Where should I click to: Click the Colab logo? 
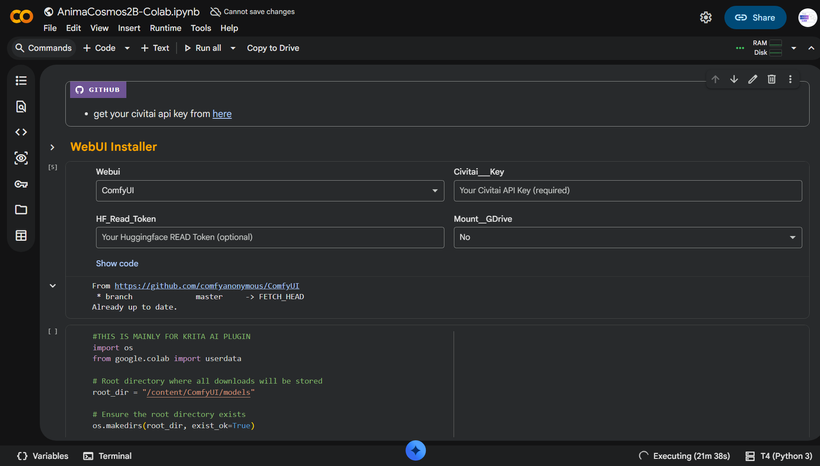pos(21,17)
